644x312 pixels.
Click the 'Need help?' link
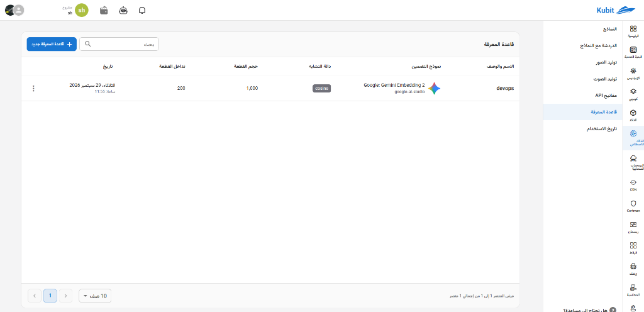[x=585, y=310]
